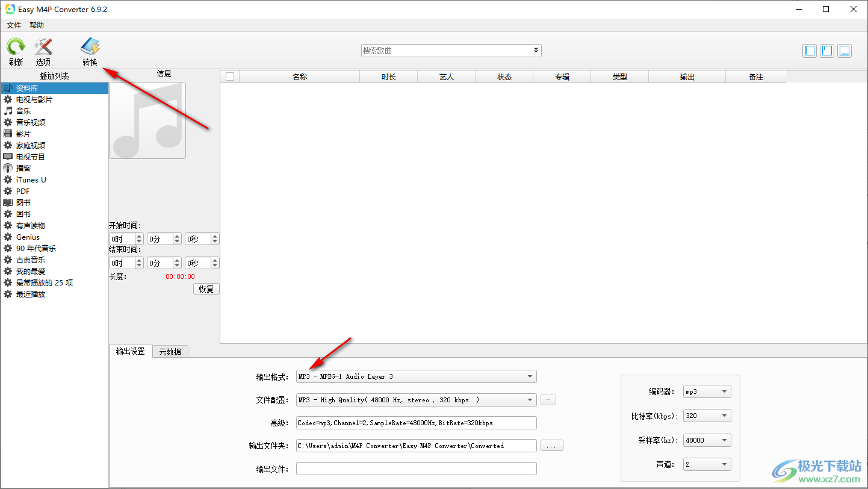Open 家庭视频 playlist

point(55,145)
